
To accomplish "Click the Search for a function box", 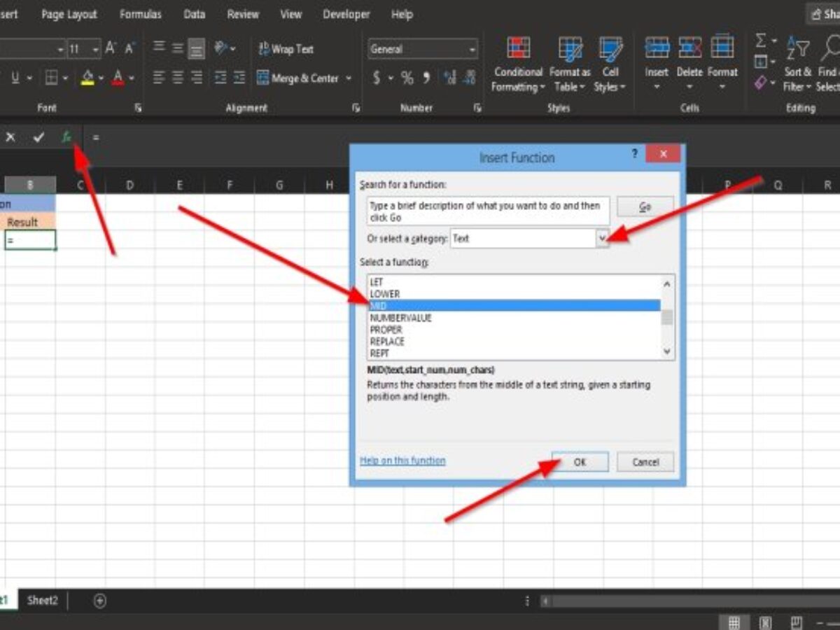I will point(488,211).
